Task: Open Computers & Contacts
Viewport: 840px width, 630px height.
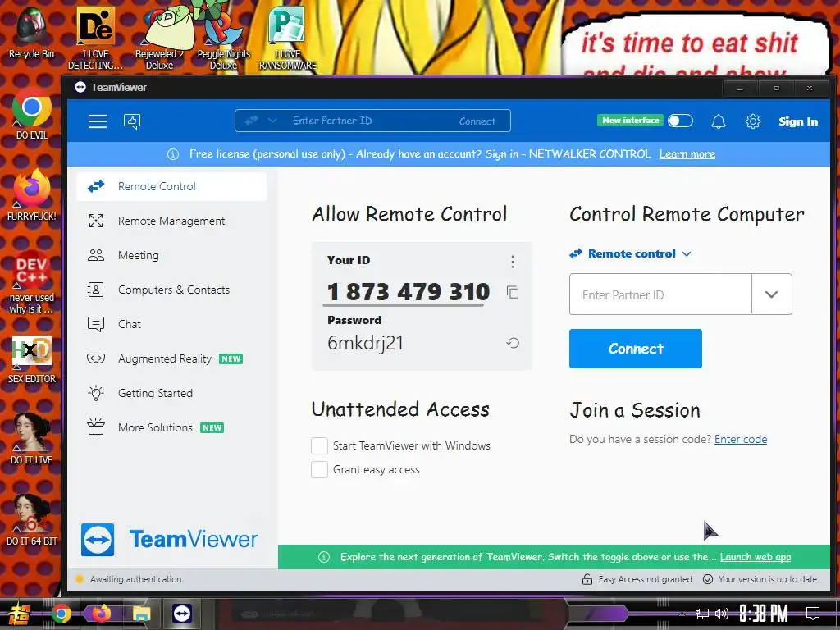Action: click(x=171, y=290)
